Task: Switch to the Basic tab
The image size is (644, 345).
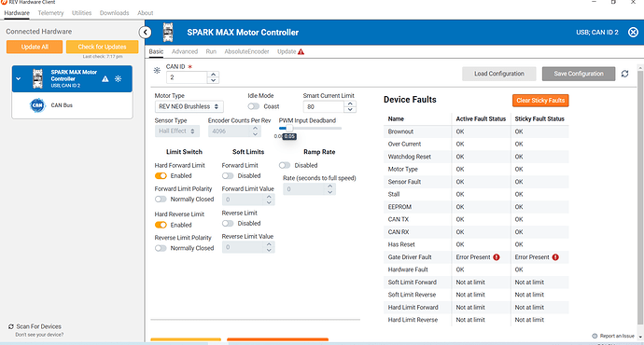Action: 156,51
